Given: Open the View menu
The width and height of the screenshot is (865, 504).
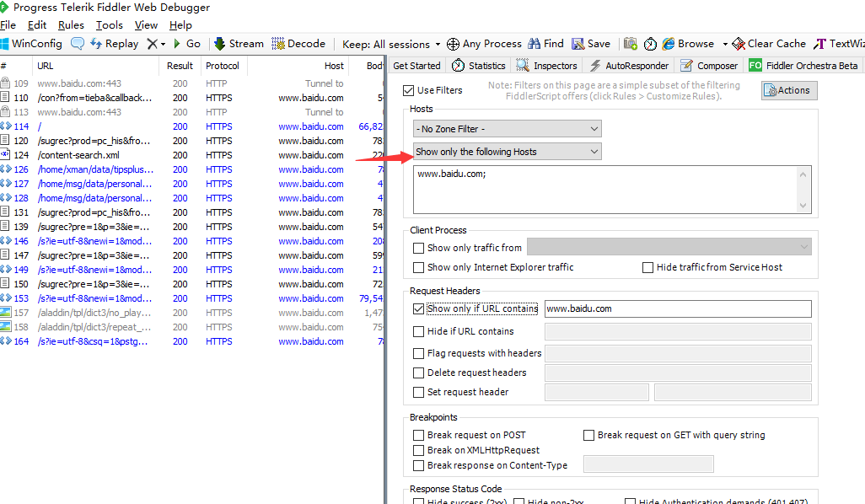Looking at the screenshot, I should pyautogui.click(x=146, y=24).
